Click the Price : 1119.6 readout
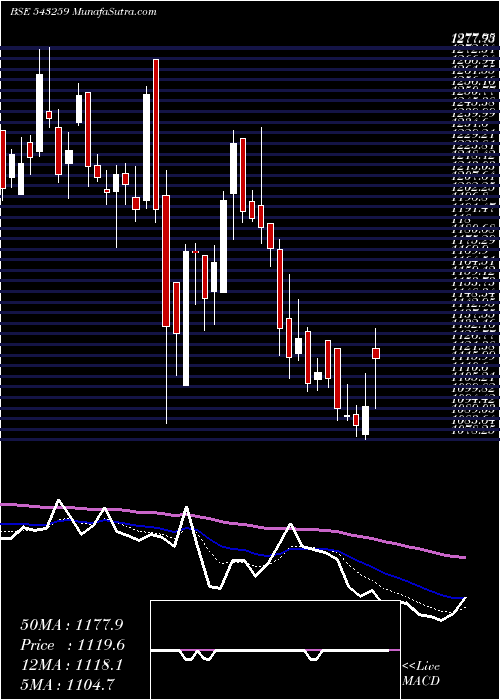 [72, 645]
